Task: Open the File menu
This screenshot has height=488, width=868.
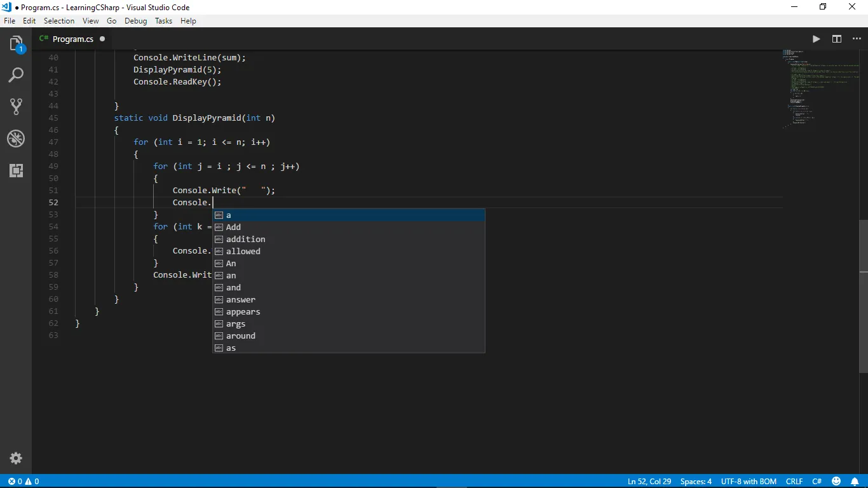Action: [x=10, y=21]
